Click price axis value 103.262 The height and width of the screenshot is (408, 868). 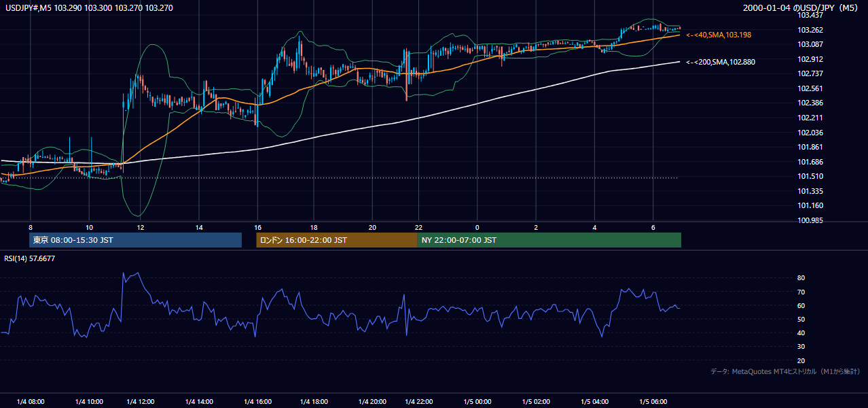810,30
